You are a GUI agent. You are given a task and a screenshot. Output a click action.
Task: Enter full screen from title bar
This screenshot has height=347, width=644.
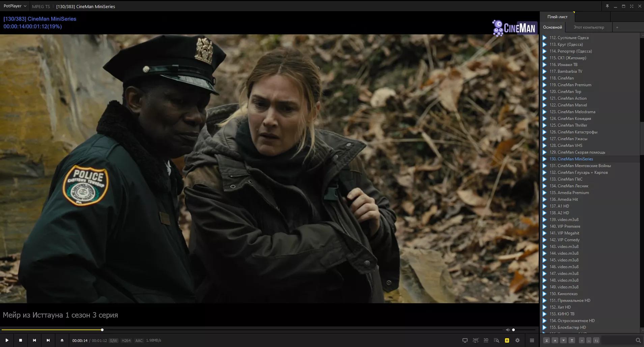coord(632,6)
